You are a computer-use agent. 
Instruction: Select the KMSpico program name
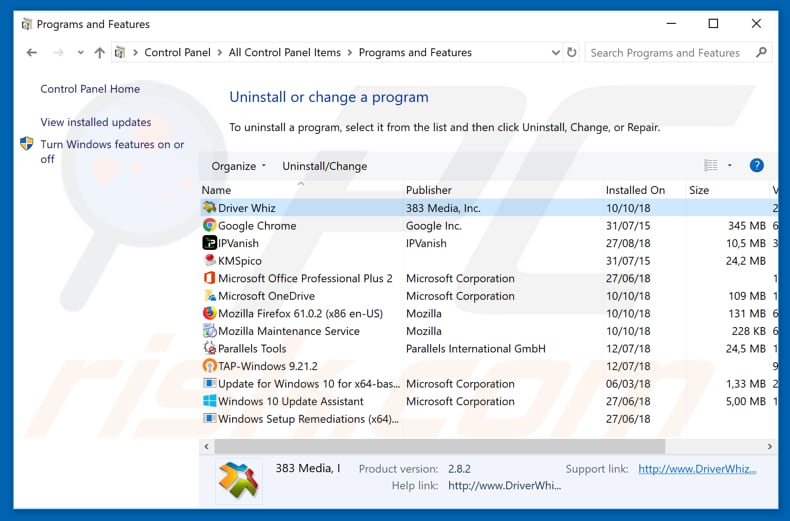click(x=240, y=261)
